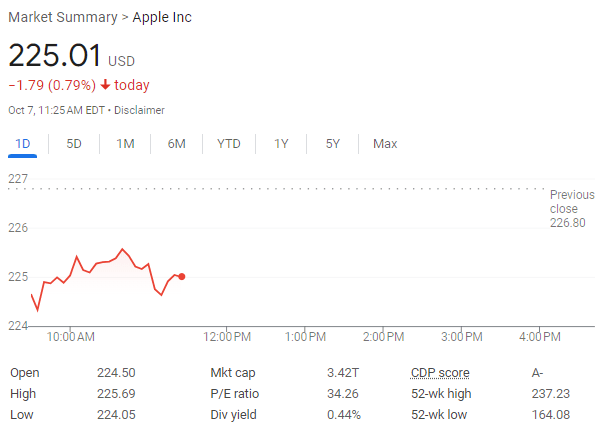
Task: Select the 1Y time range
Action: (281, 144)
